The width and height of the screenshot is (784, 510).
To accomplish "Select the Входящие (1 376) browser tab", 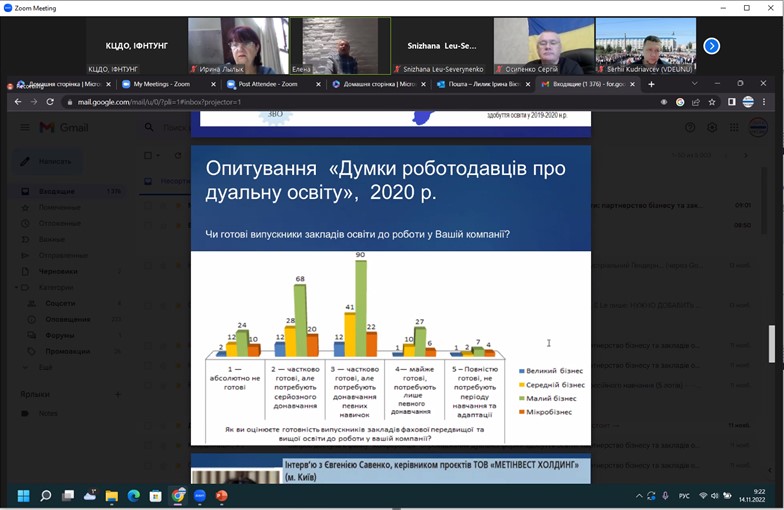I will (588, 84).
